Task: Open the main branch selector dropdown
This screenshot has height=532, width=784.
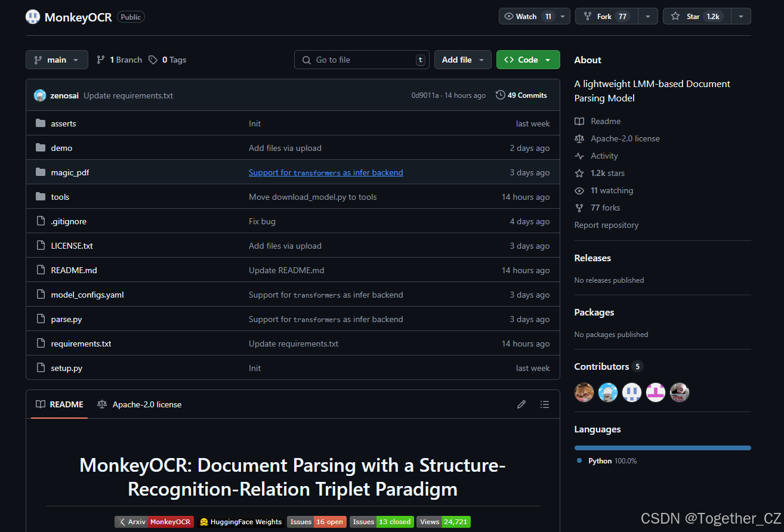Action: (x=57, y=60)
